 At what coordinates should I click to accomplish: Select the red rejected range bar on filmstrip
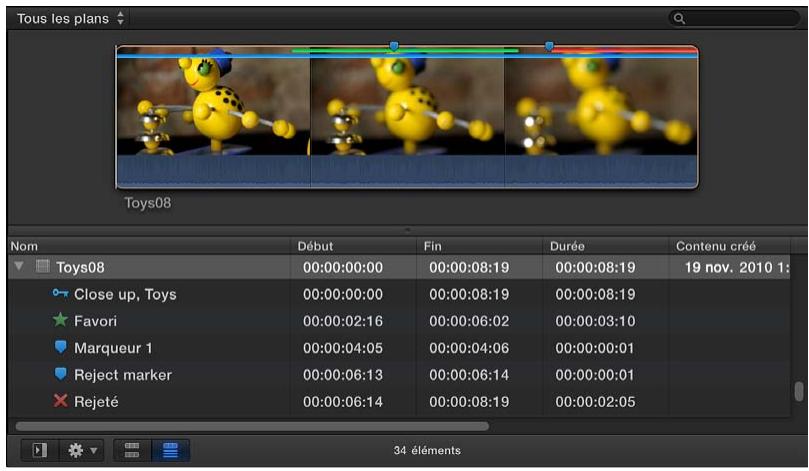tap(624, 51)
